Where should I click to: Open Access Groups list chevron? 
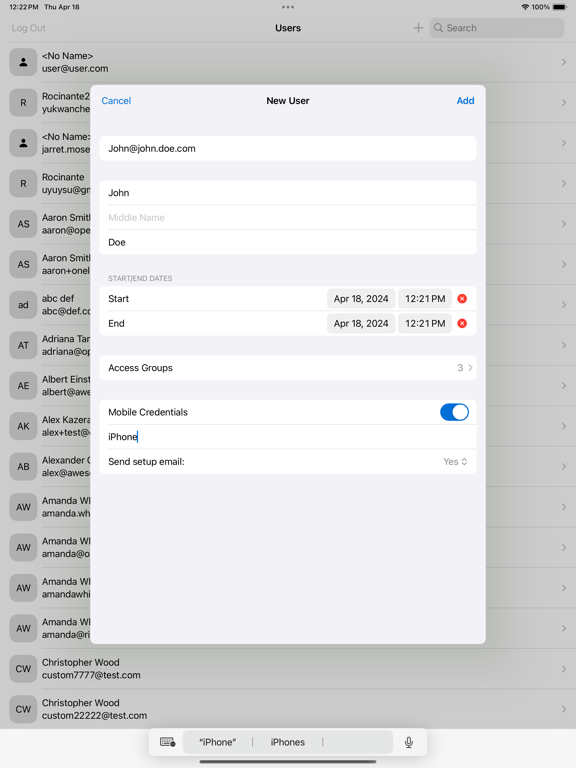click(x=470, y=367)
